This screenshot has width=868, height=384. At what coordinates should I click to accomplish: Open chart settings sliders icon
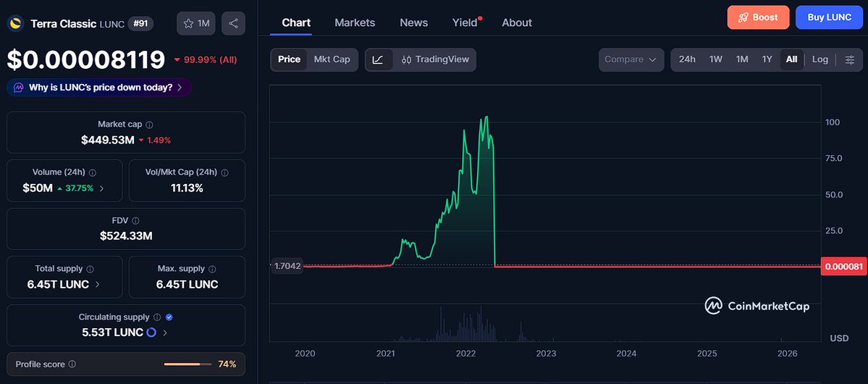click(x=850, y=60)
